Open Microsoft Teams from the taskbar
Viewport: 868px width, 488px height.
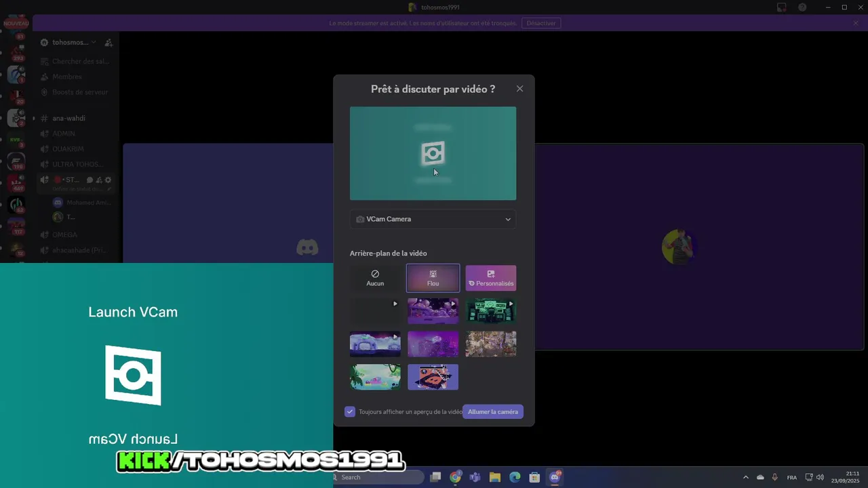(x=475, y=477)
